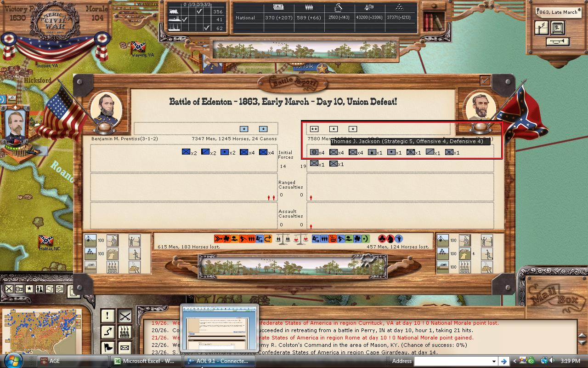Click the bugle end turn button
588x368 pixels.
(x=557, y=42)
